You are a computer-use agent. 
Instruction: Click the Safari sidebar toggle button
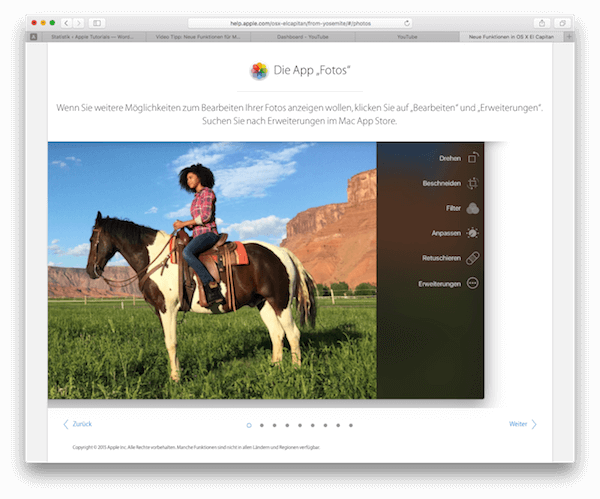97,22
